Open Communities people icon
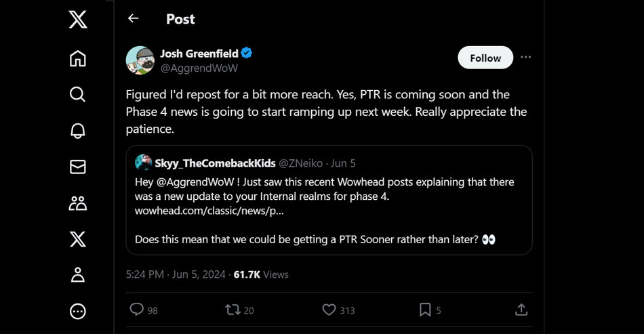Screen dimensions: 644x334 [x=78, y=203]
